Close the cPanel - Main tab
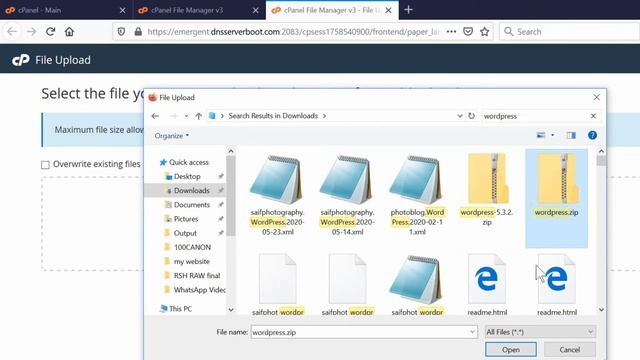The width and height of the screenshot is (640, 360). pyautogui.click(x=122, y=10)
